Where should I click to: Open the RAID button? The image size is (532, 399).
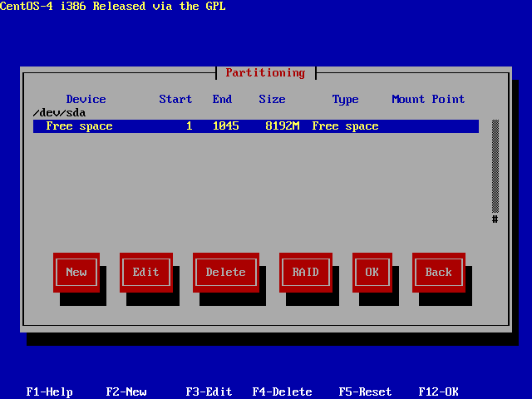tap(306, 272)
